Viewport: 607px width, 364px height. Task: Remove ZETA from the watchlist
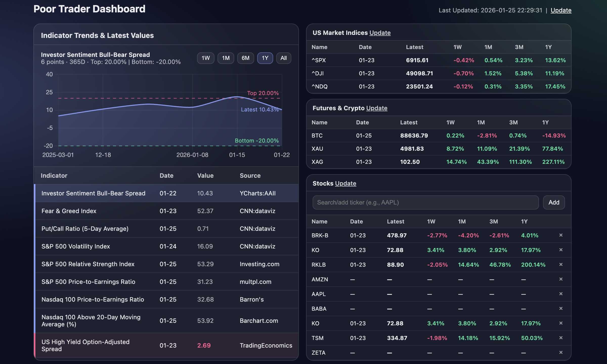[561, 352]
